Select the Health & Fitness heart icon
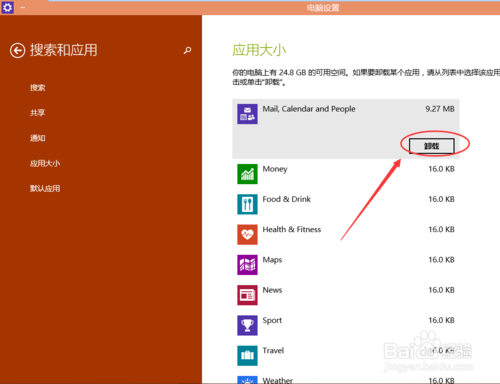The width and height of the screenshot is (500, 384). click(x=247, y=235)
